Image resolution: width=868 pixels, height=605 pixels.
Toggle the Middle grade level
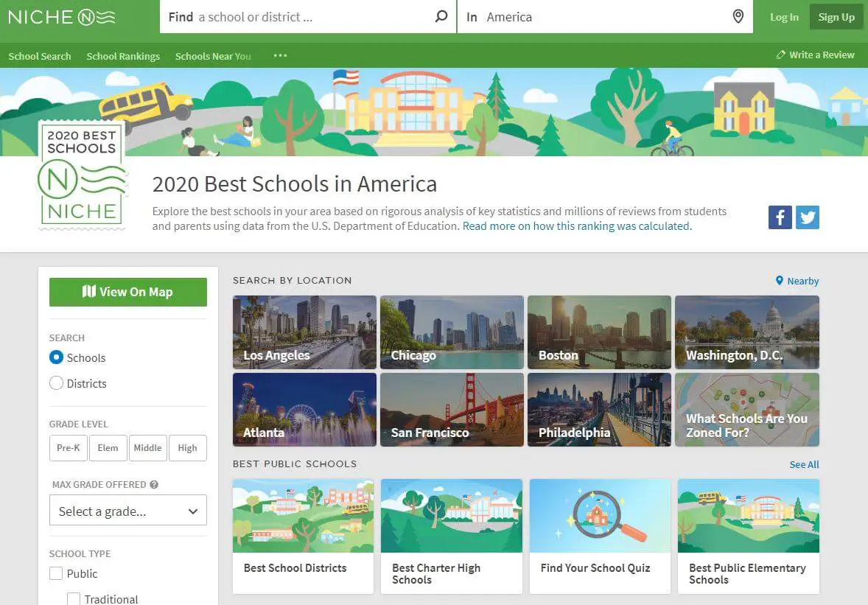tap(148, 448)
